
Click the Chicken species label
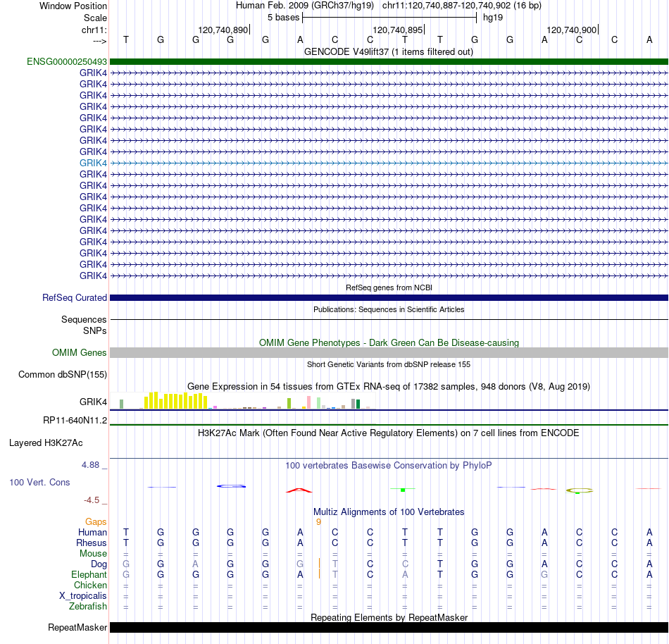[90, 585]
